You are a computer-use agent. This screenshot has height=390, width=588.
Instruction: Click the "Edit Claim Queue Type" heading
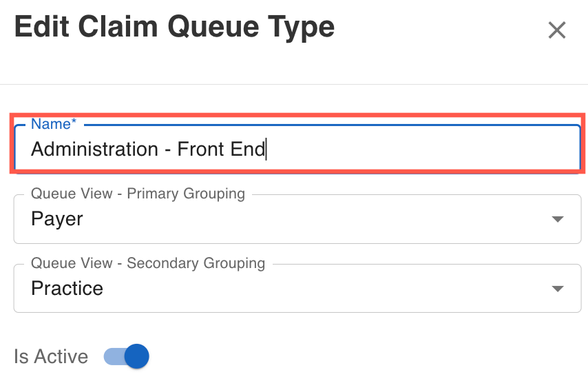pos(174,28)
